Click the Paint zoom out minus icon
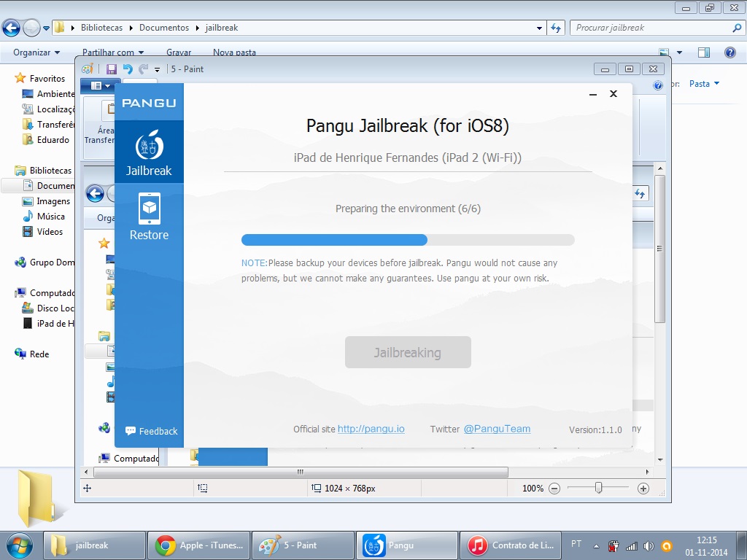Image resolution: width=747 pixels, height=560 pixels. [x=554, y=488]
